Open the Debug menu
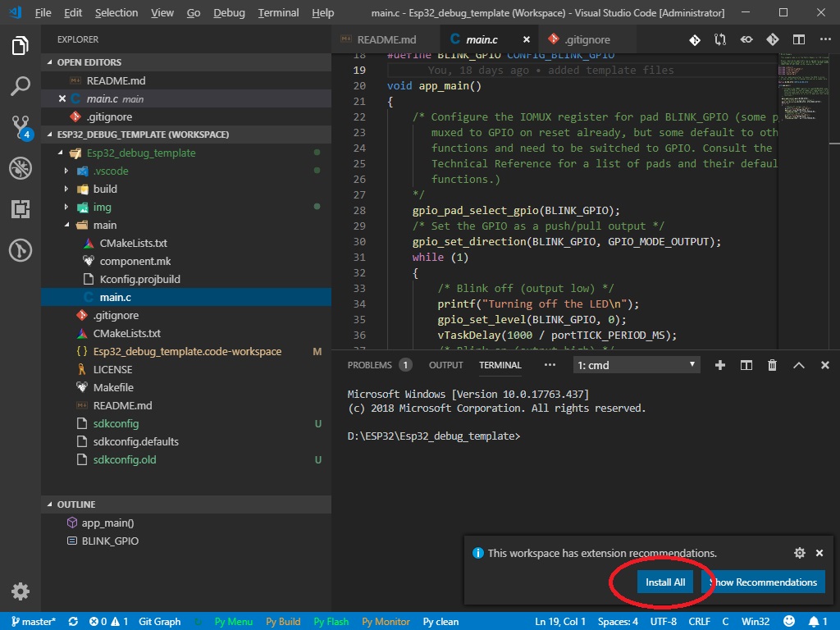The height and width of the screenshot is (630, 840). tap(229, 13)
